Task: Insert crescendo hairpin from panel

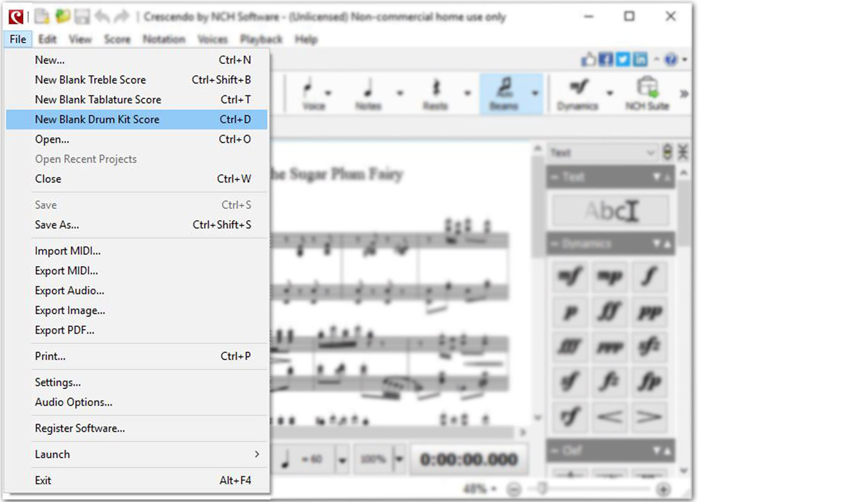Action: click(610, 417)
